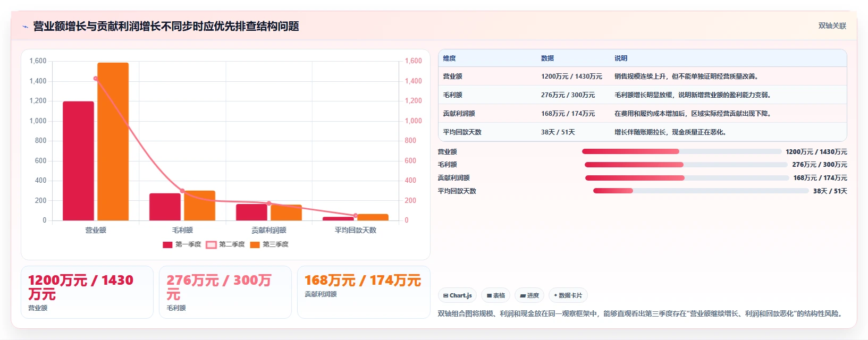Image resolution: width=868 pixels, height=340 pixels.
Task: Click the 平均回款天数 progress bar
Action: pos(701,191)
